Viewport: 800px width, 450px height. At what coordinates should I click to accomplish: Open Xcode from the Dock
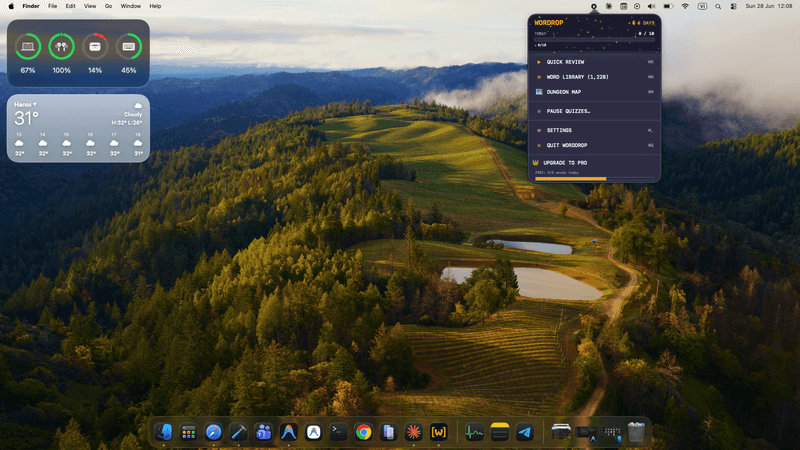point(239,432)
